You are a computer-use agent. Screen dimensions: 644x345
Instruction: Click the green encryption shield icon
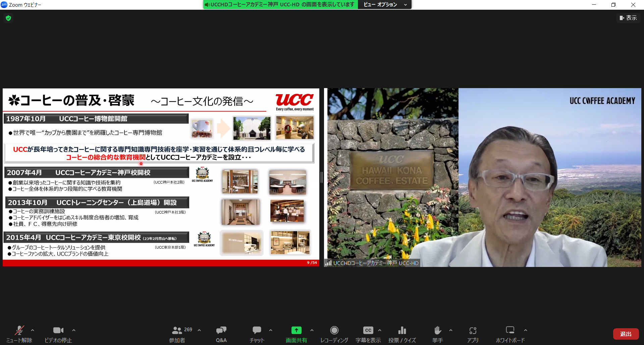[x=8, y=18]
